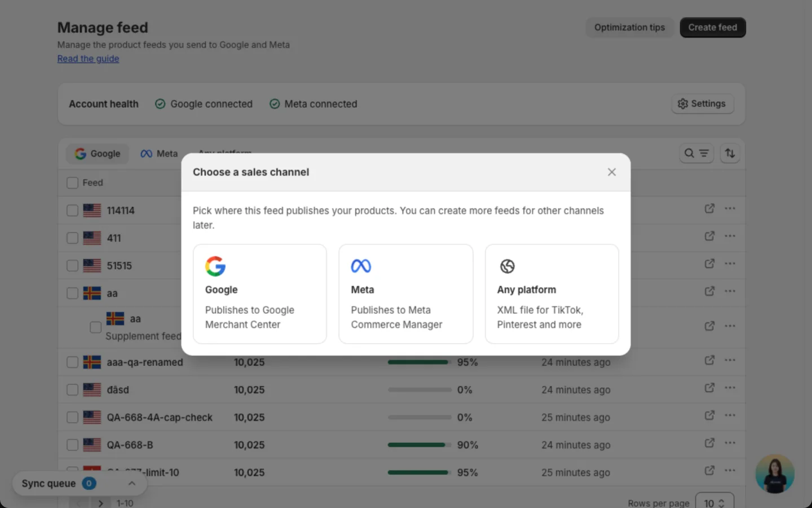Screen dimensions: 812x508
Task: Choose the Any platform channel card
Action: coord(551,294)
